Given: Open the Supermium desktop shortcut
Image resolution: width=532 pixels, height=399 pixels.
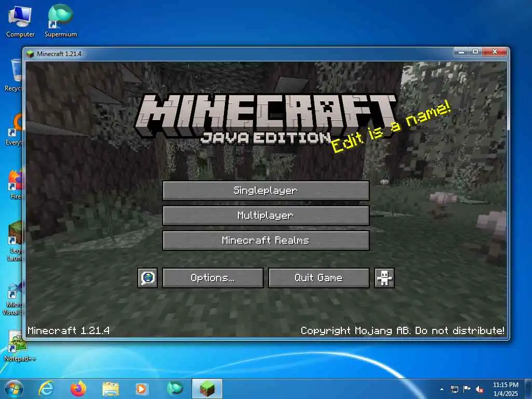Looking at the screenshot, I should pyautogui.click(x=60, y=21).
